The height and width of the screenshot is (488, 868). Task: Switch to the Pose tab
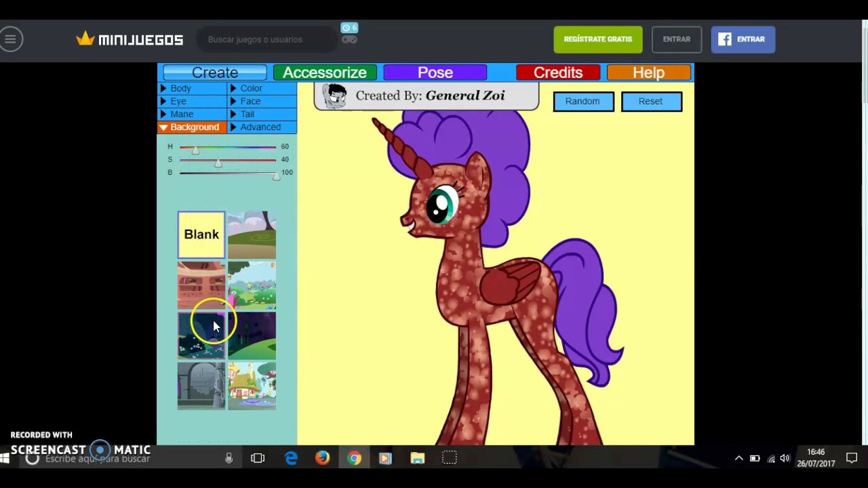point(435,73)
